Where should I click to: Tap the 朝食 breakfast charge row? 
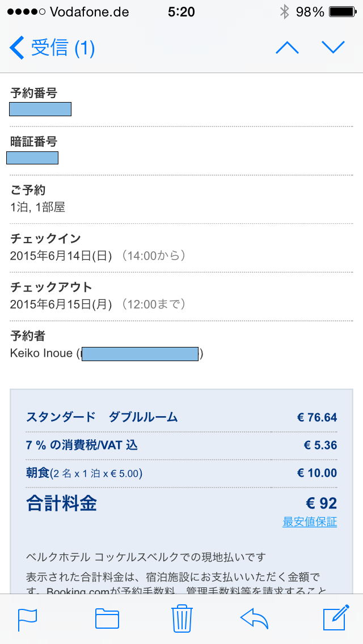pos(181,473)
